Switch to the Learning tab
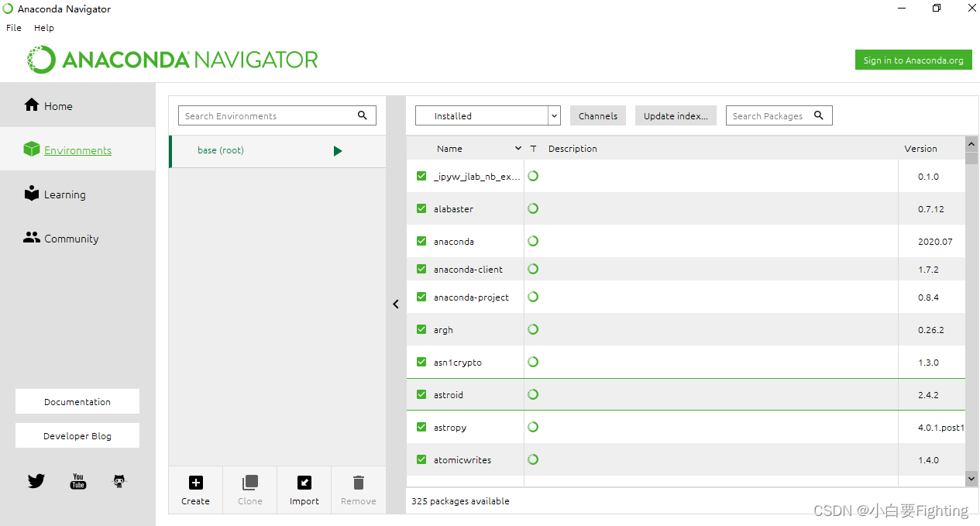980x526 pixels. [x=77, y=194]
